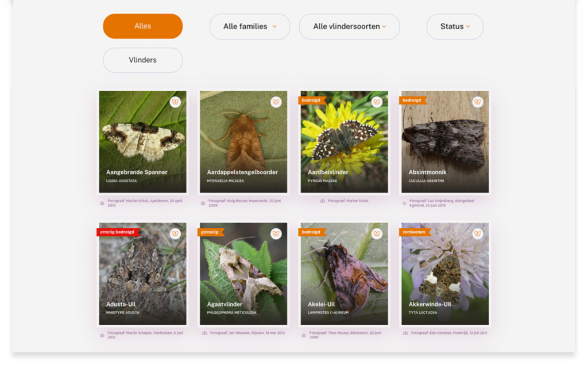This screenshot has height=365, width=588.
Task: Toggle the Vlinders filter button
Action: 142,60
